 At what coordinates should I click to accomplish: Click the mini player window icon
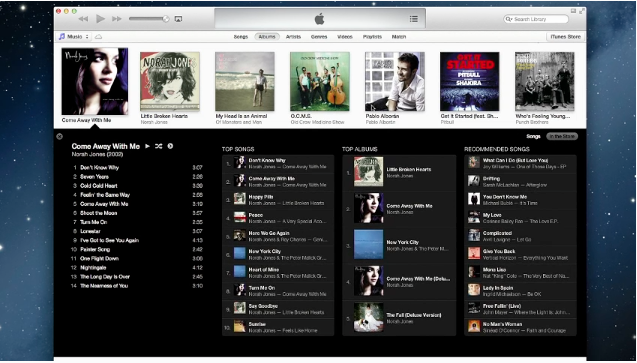click(573, 11)
